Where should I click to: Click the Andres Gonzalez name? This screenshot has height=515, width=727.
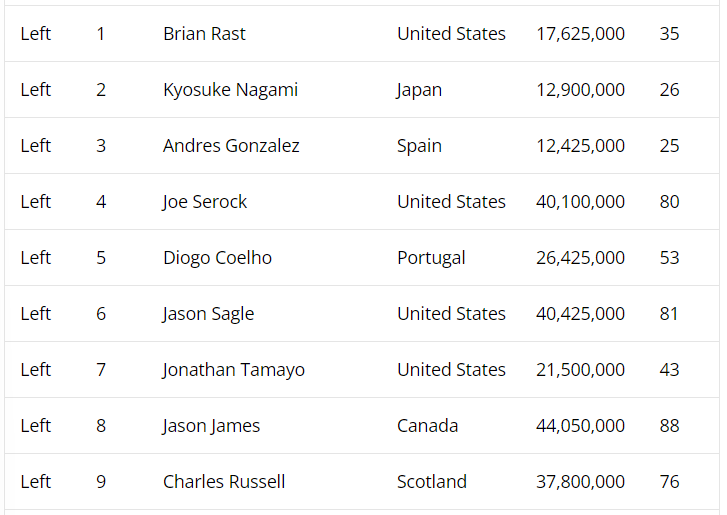(231, 146)
